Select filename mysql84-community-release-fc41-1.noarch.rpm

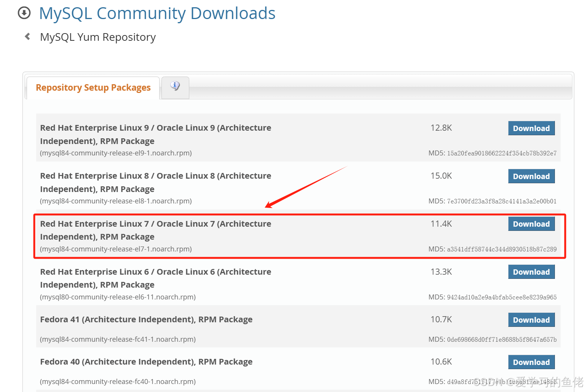118,339
